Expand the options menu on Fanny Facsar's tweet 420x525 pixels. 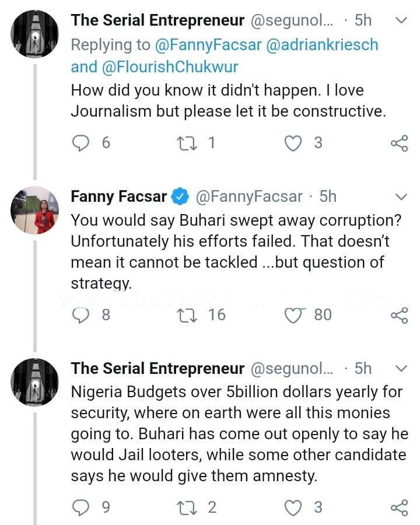[401, 196]
